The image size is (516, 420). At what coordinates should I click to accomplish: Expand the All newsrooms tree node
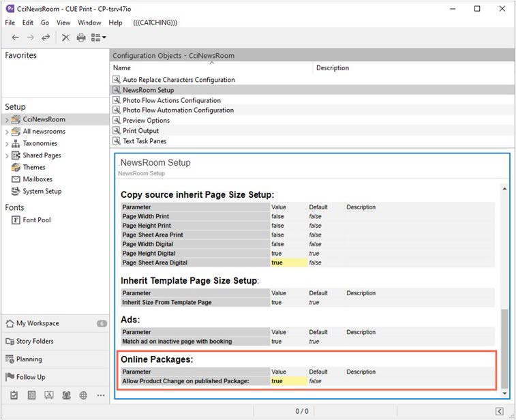click(x=7, y=132)
